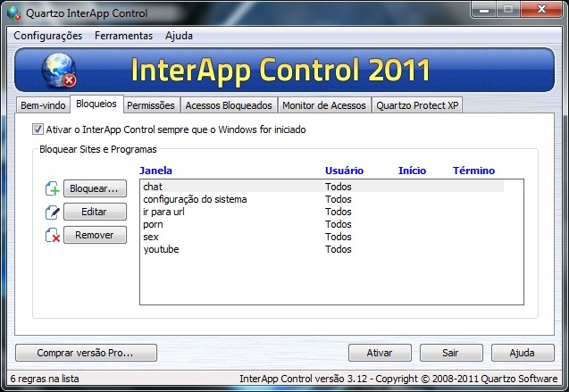
Task: Open the Configurações menu
Action: click(x=48, y=36)
